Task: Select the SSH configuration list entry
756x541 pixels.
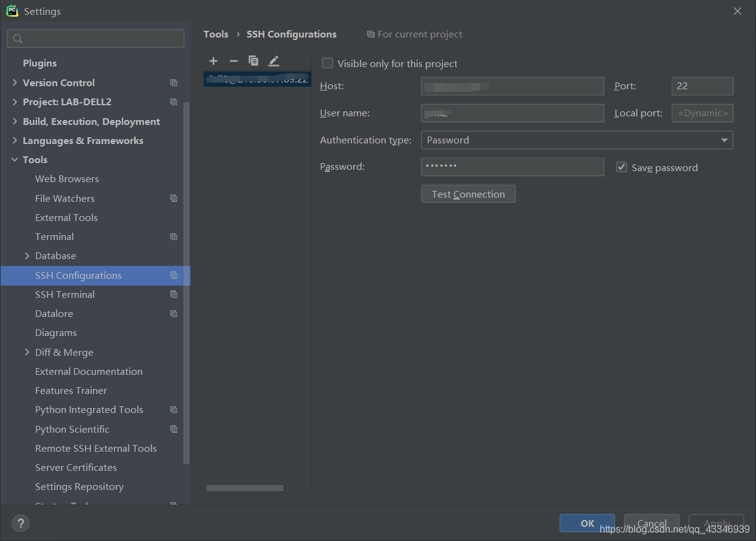Action: 257,79
